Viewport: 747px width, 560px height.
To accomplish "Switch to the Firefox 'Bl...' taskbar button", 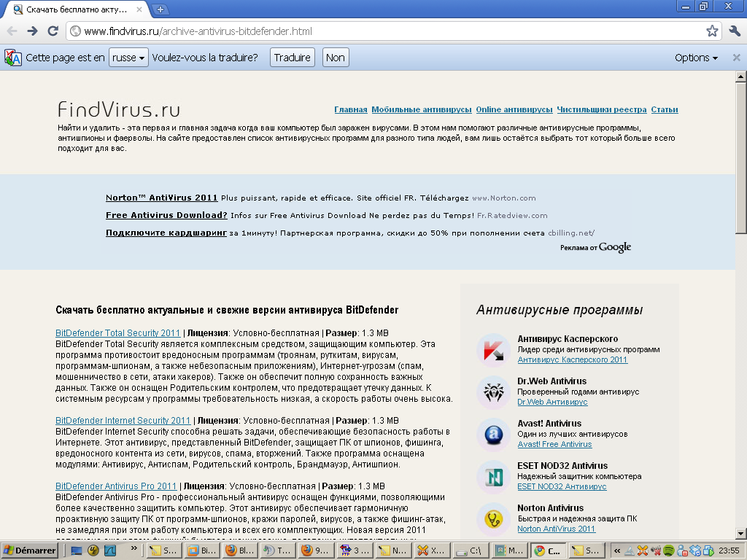I will point(240,551).
